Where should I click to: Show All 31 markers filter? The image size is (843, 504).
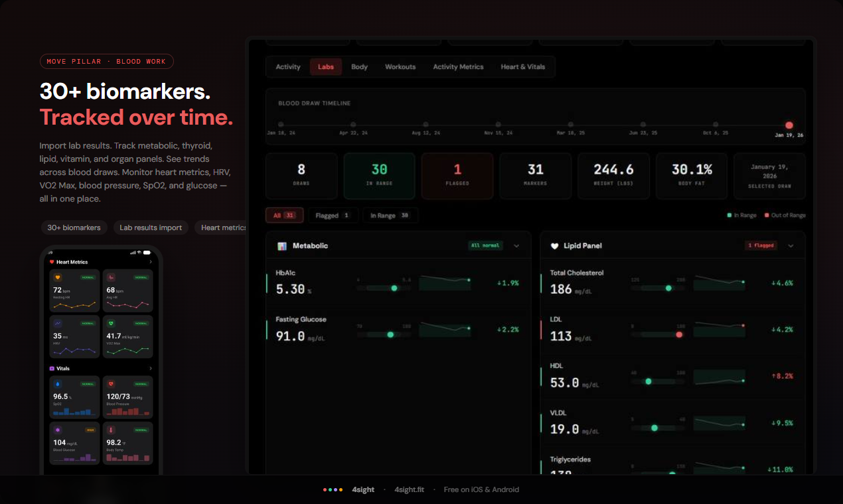point(285,216)
